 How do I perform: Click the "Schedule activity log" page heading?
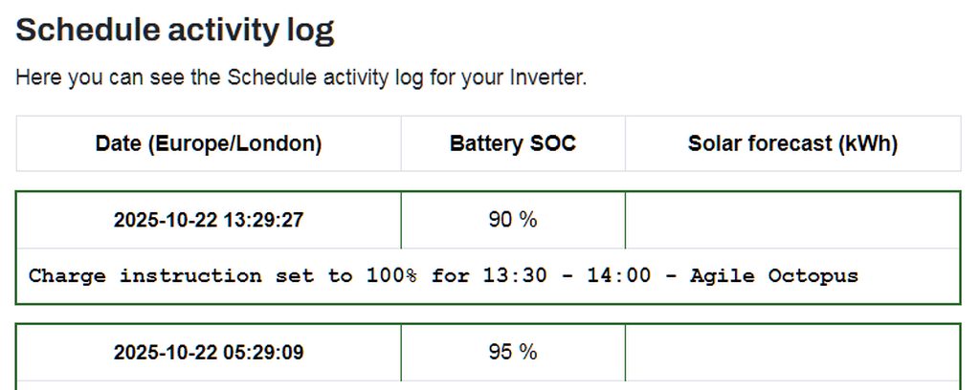coord(175,30)
